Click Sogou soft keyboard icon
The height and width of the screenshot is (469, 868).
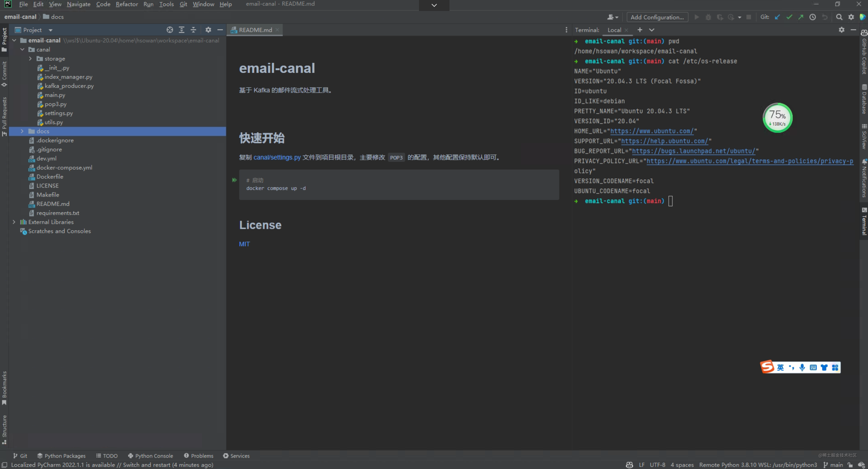click(813, 368)
